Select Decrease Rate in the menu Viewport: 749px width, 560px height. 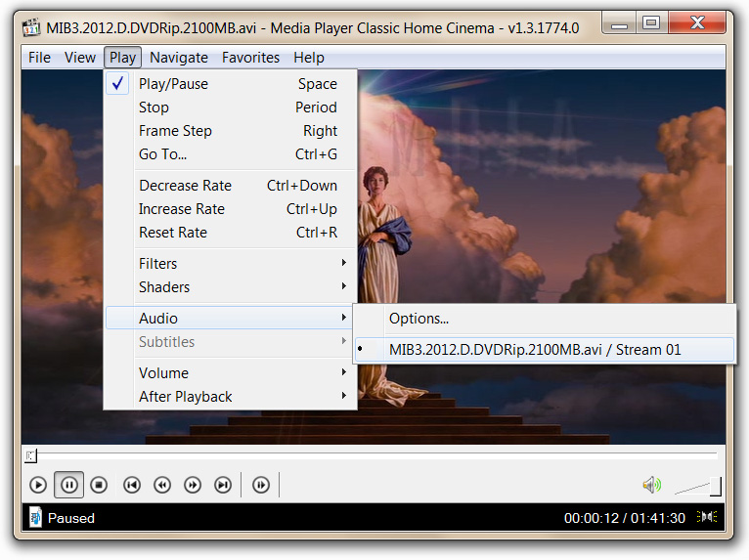point(231,186)
